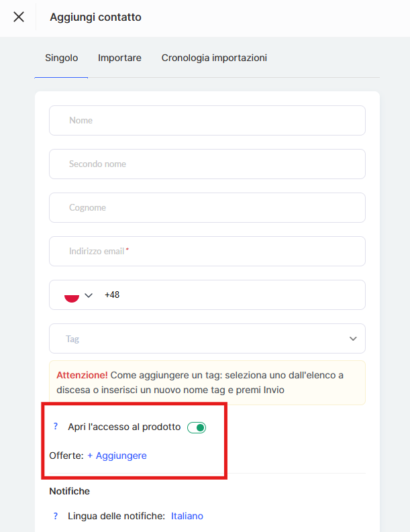Switch to the Singolo tab
This screenshot has width=410, height=532.
click(61, 58)
